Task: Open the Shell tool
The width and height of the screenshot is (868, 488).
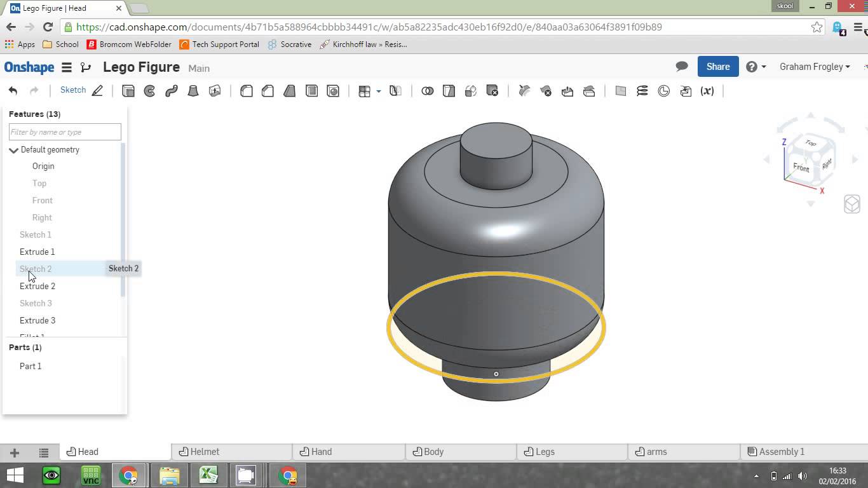Action: point(311,90)
